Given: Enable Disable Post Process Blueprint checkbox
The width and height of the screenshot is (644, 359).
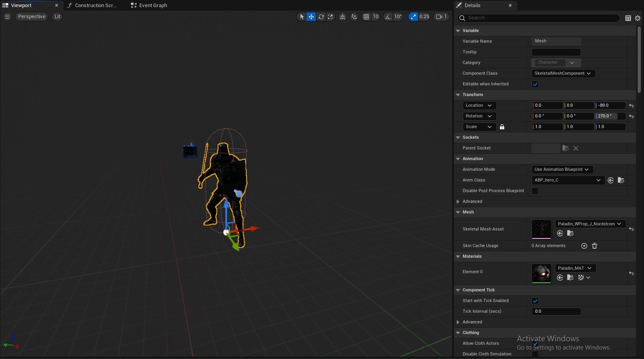Looking at the screenshot, I should click(535, 191).
